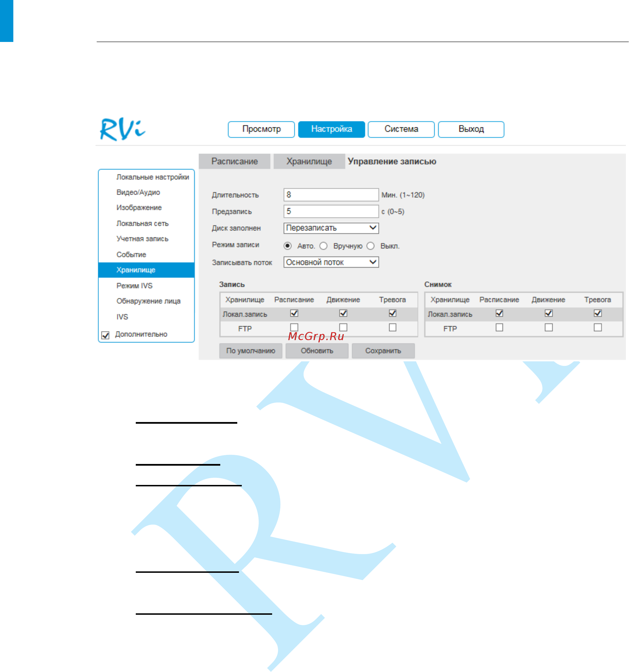
Task: Toggle Запись Локал.запись Тревога checkbox
Action: 392,313
